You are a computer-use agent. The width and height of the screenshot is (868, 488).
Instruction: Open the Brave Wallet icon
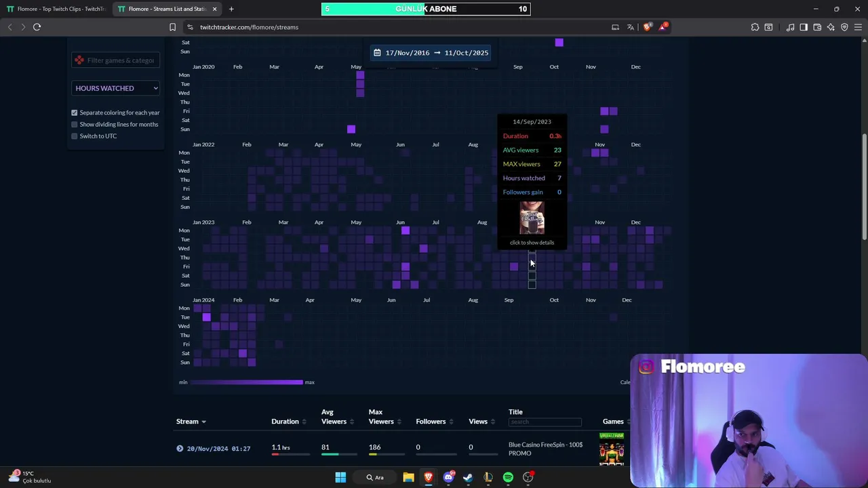817,27
